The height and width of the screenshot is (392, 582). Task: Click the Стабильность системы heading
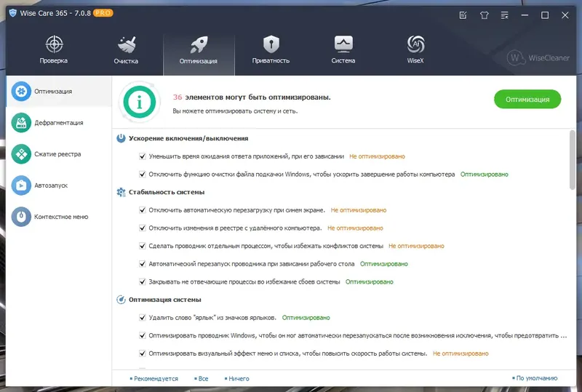(167, 192)
